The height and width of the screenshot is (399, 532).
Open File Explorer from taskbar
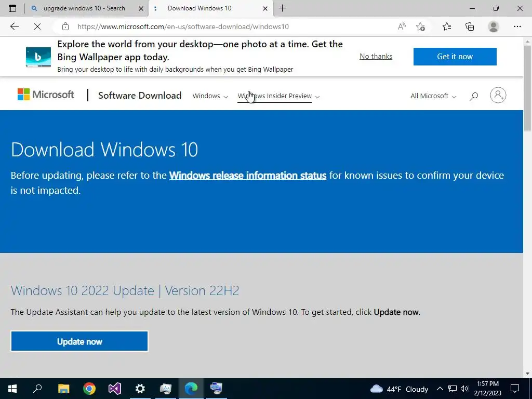click(63, 389)
